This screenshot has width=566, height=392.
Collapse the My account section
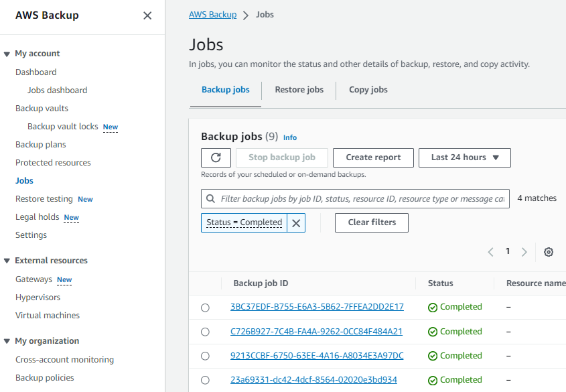tap(7, 54)
